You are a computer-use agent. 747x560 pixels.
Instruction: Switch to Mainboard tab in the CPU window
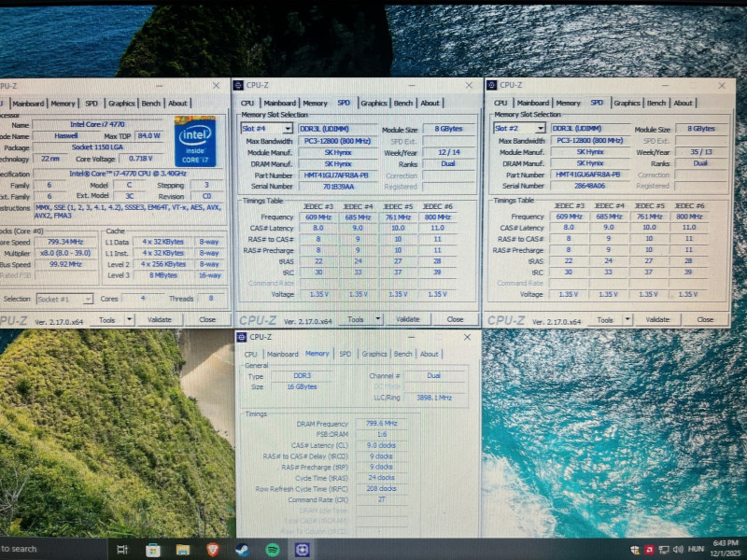pos(28,104)
